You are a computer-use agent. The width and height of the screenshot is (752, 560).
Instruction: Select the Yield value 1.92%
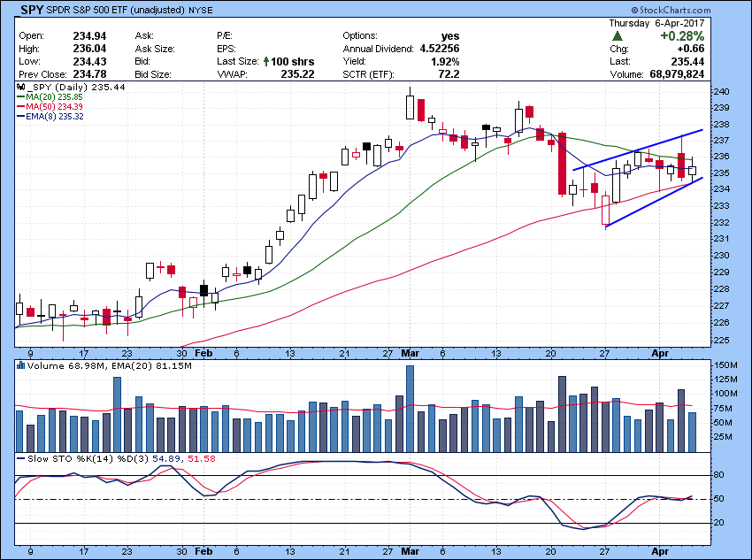tap(445, 61)
